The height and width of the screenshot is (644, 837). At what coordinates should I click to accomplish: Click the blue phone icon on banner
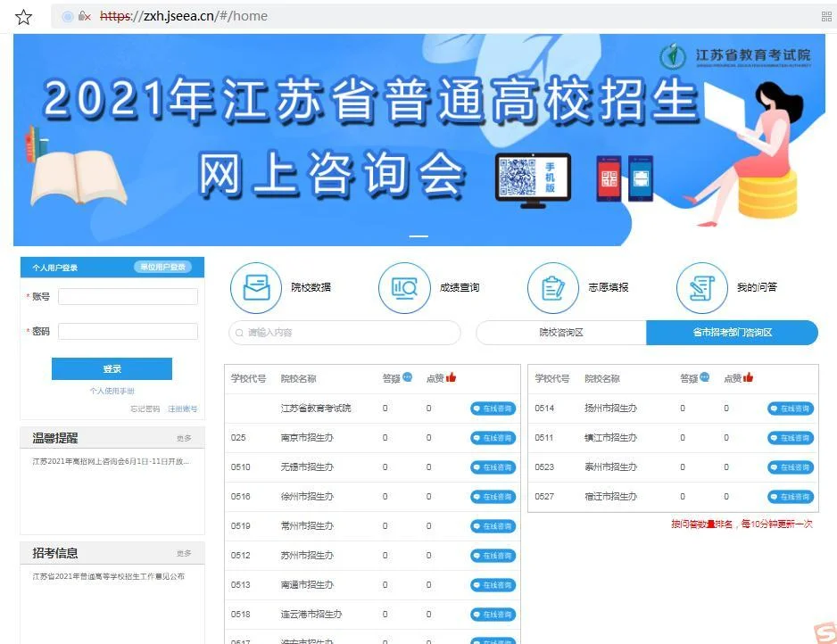click(x=641, y=178)
